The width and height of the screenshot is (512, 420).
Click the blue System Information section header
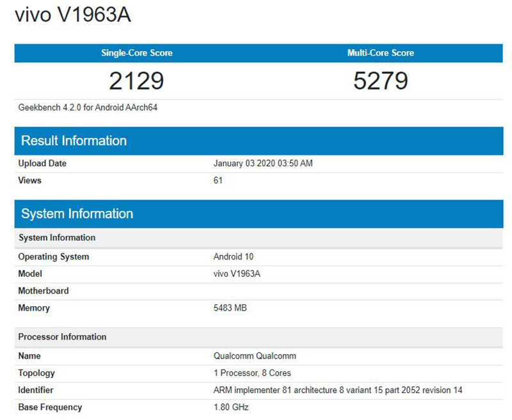tap(77, 214)
